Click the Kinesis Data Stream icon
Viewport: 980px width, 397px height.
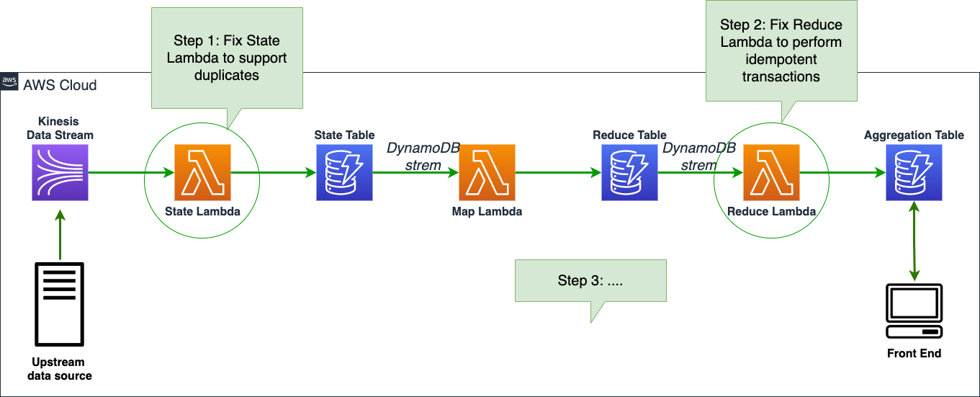pyautogui.click(x=60, y=172)
